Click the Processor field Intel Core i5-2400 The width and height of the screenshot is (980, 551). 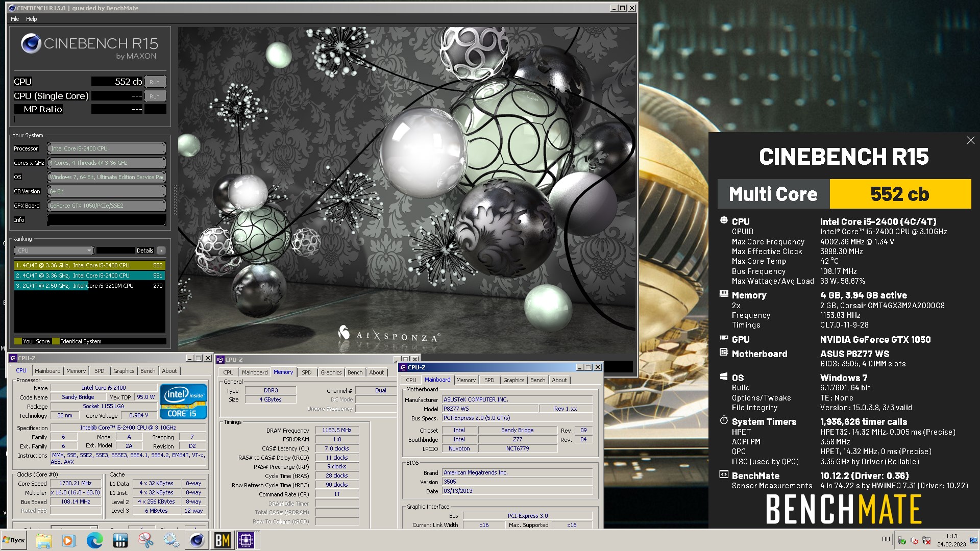point(107,148)
